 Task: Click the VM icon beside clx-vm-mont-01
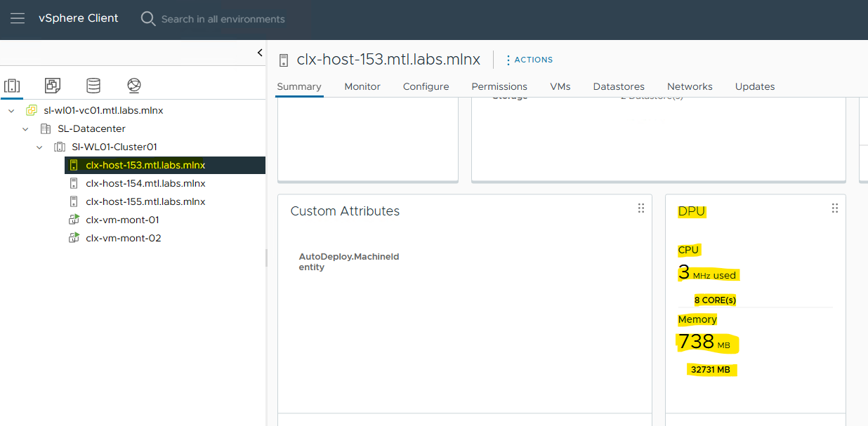(74, 220)
